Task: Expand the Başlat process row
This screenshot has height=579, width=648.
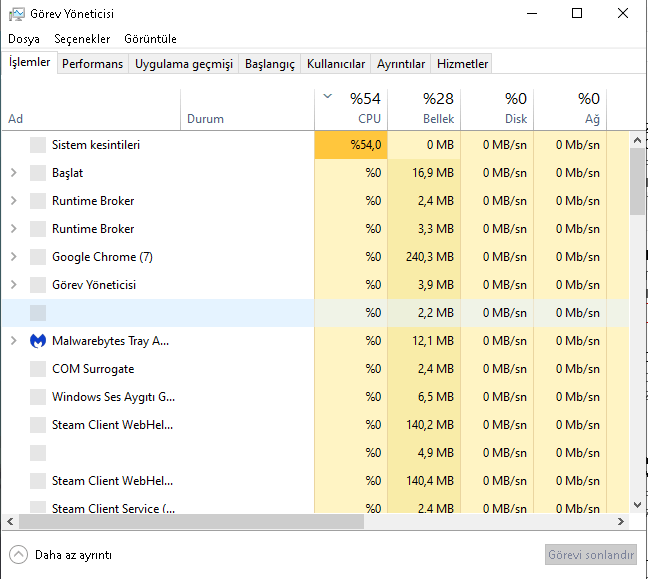Action: (13, 173)
